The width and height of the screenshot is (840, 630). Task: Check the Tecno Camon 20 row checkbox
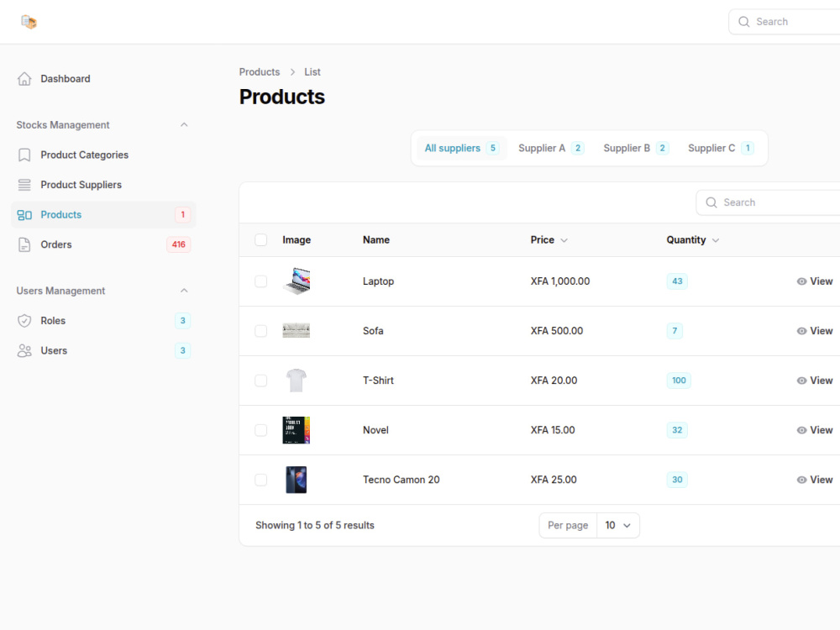tap(261, 480)
